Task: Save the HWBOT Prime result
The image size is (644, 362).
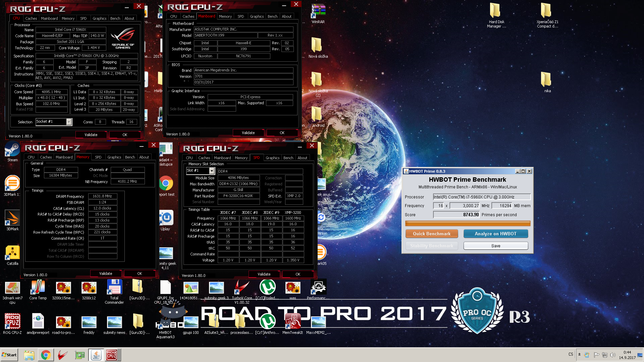Action: tap(495, 246)
